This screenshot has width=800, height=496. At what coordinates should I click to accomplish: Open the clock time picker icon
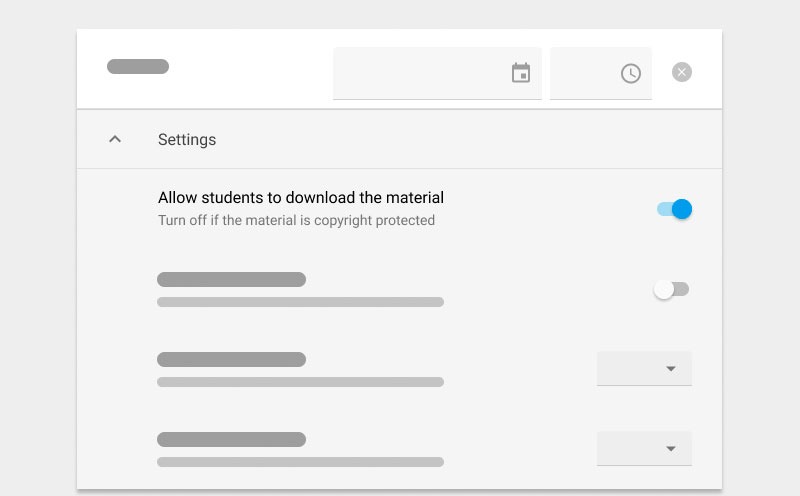pos(631,73)
